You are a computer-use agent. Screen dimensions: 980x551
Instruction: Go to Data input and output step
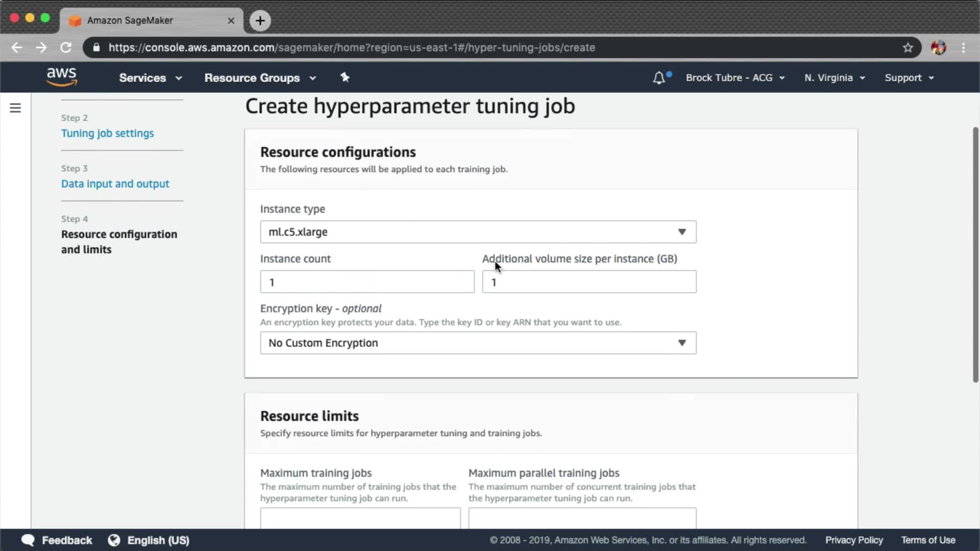click(x=115, y=184)
